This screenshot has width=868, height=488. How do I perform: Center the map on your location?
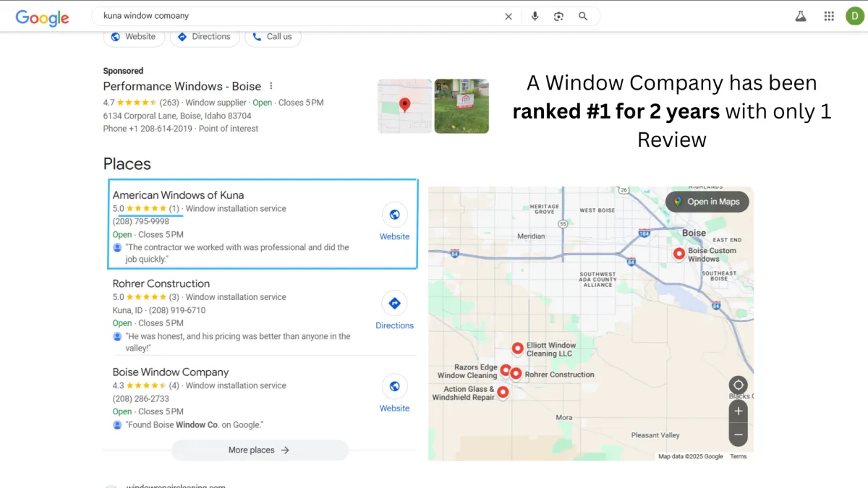(738, 385)
